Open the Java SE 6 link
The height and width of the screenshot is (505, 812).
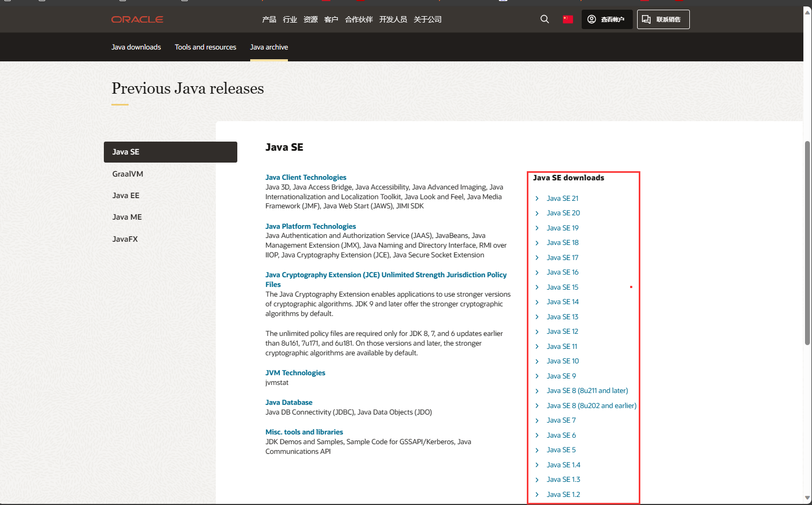point(561,435)
